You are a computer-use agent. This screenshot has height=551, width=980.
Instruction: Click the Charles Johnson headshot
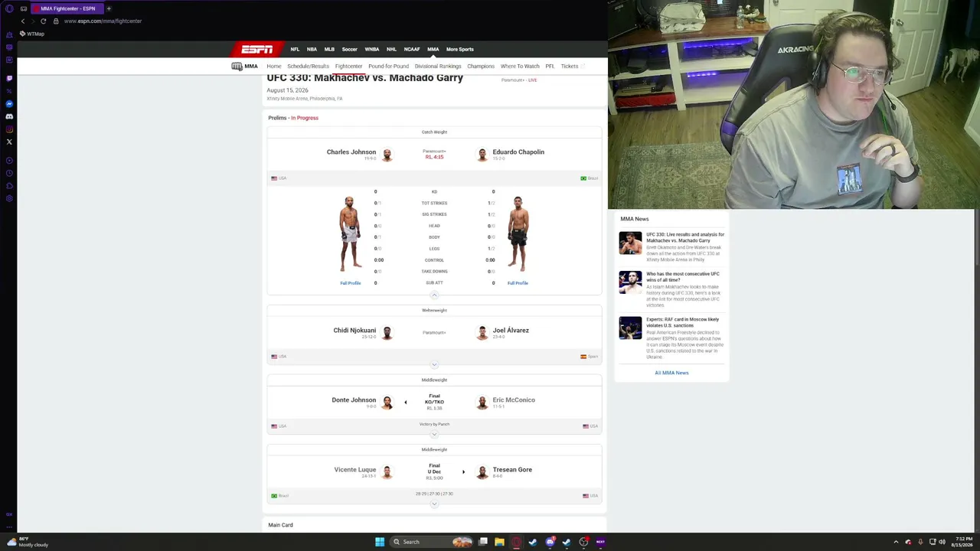(x=387, y=155)
